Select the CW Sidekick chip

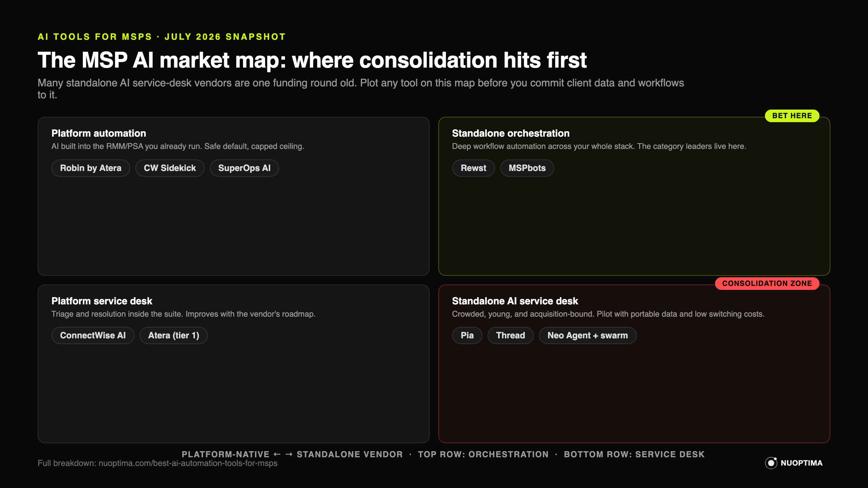point(170,168)
